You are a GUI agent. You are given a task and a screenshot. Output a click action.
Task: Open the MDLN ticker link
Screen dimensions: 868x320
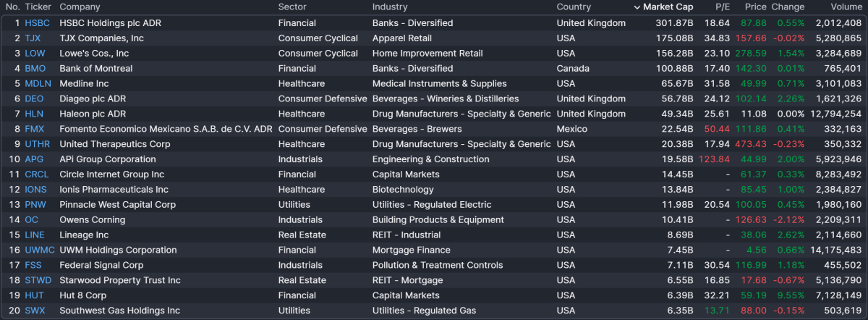tap(38, 84)
